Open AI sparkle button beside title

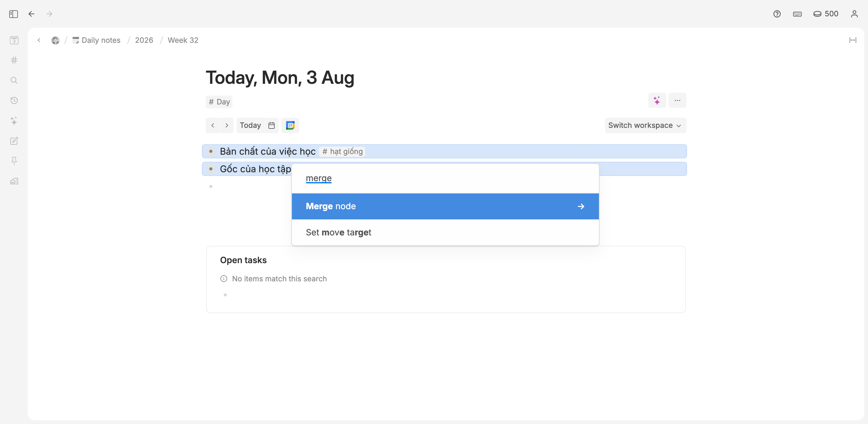(657, 100)
